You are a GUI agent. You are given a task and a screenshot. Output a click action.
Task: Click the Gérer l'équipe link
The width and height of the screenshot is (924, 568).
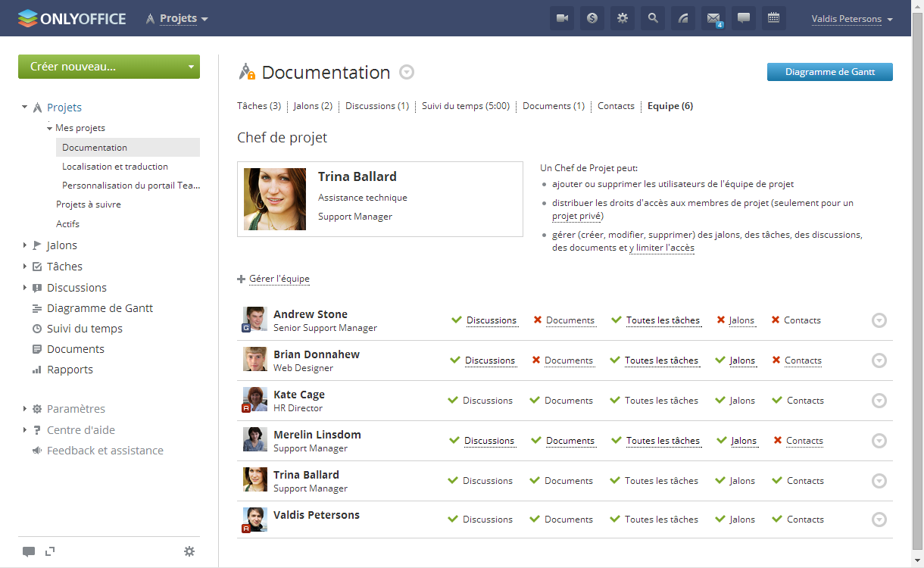tap(279, 279)
